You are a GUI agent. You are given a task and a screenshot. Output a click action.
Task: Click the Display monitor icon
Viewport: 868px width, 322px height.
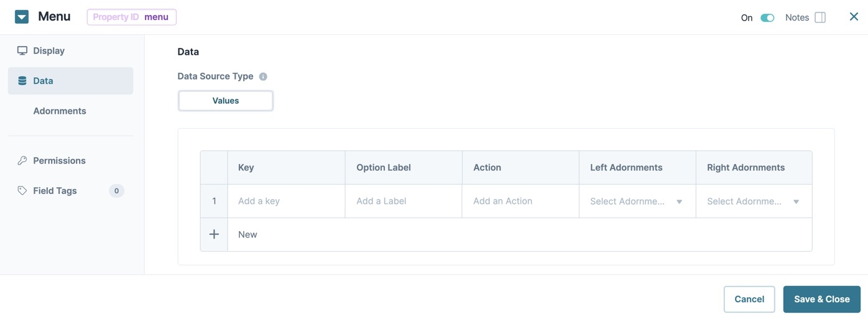[22, 50]
